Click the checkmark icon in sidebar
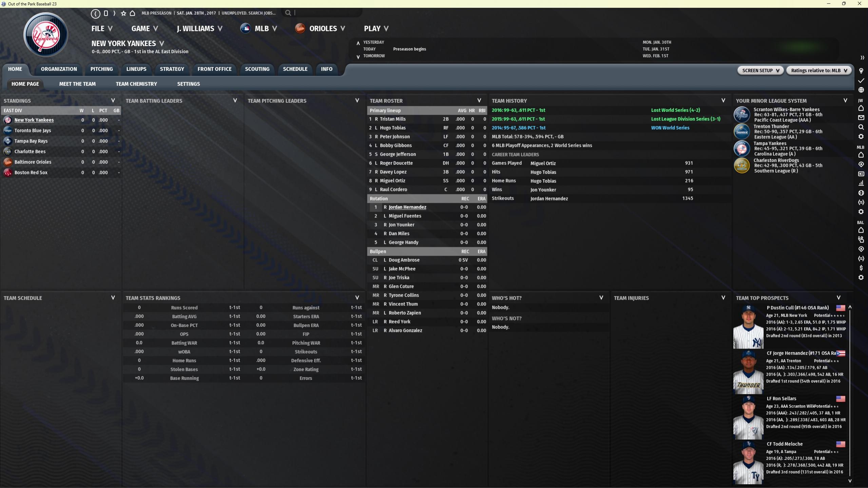The height and width of the screenshot is (488, 868). pos(861,81)
